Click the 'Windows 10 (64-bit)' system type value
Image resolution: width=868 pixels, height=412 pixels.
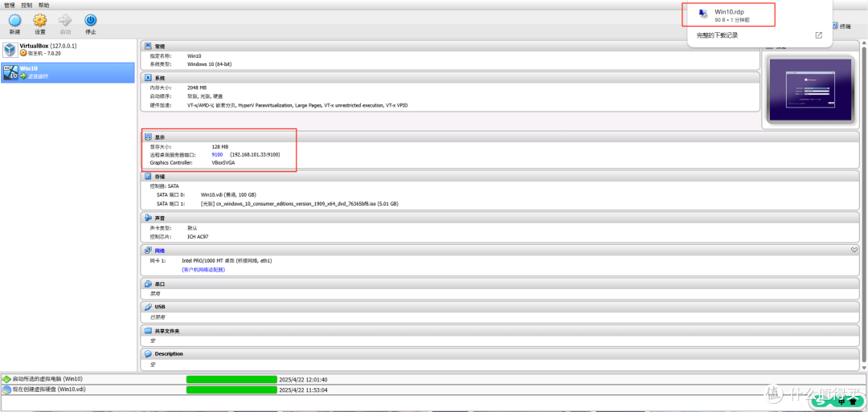coord(209,64)
